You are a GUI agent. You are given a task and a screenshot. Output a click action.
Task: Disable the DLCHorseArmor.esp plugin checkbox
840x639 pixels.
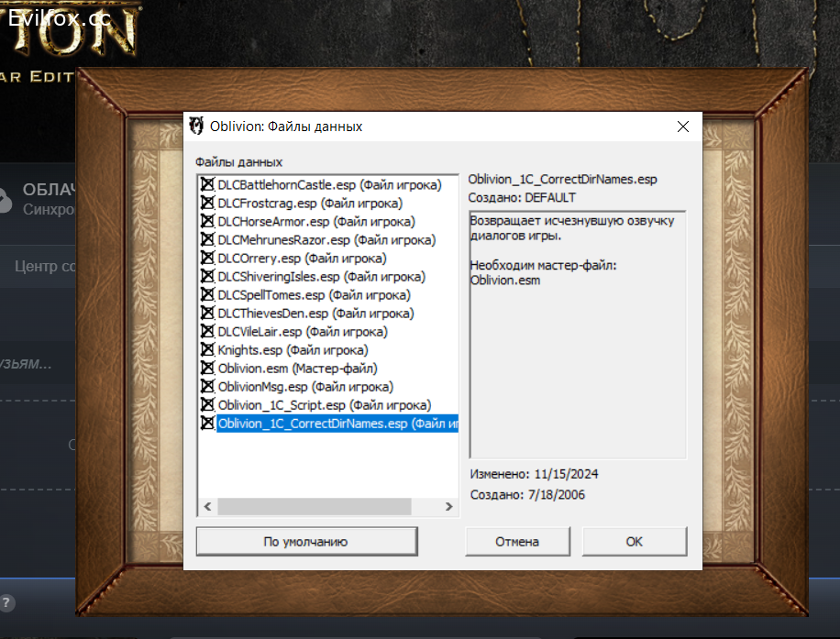pos(207,222)
